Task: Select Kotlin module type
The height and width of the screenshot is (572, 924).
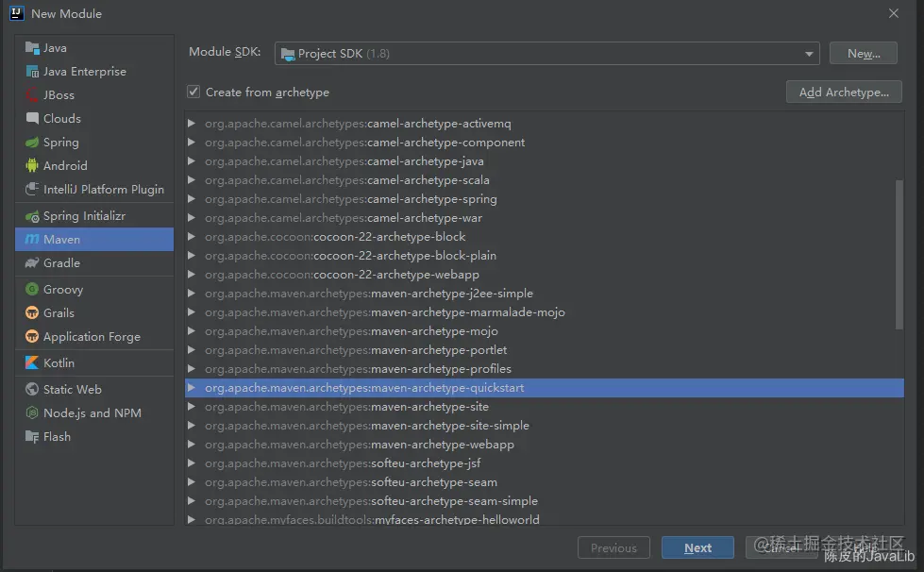Action: pos(94,362)
